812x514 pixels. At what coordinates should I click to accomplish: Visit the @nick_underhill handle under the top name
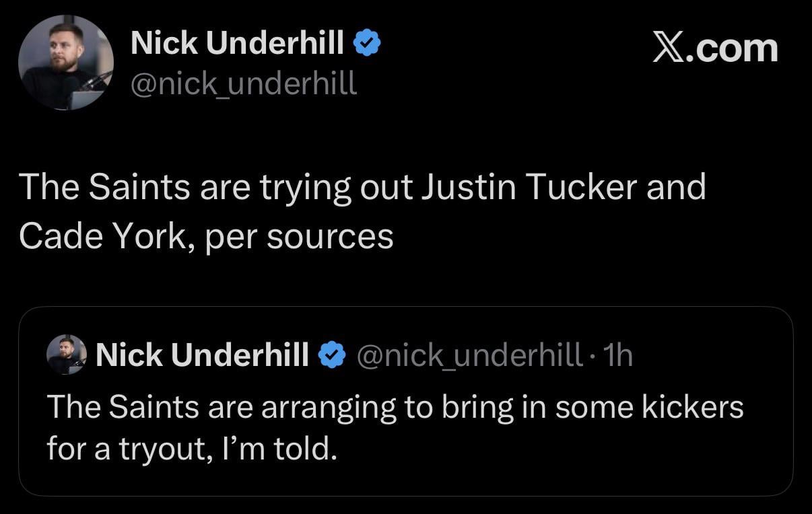point(244,84)
